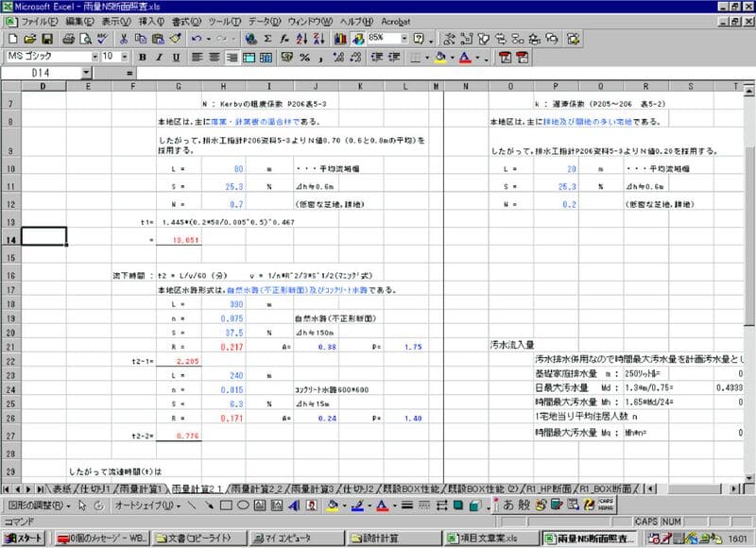Open the font size 10 dropdown

(x=125, y=57)
